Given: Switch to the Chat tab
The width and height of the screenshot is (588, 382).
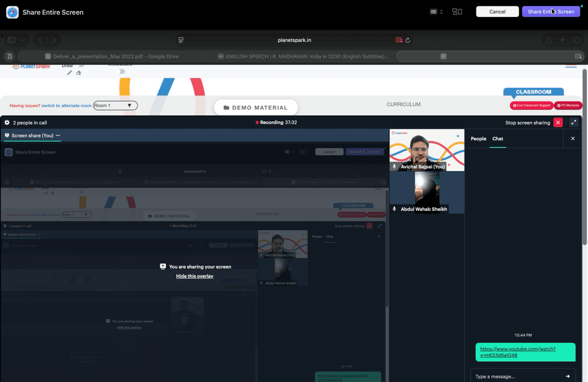Looking at the screenshot, I should [497, 138].
